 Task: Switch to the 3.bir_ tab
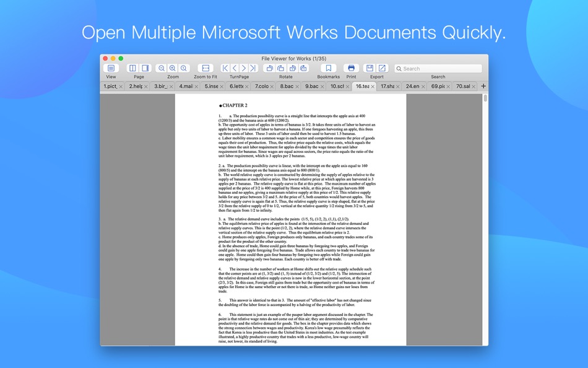point(161,86)
